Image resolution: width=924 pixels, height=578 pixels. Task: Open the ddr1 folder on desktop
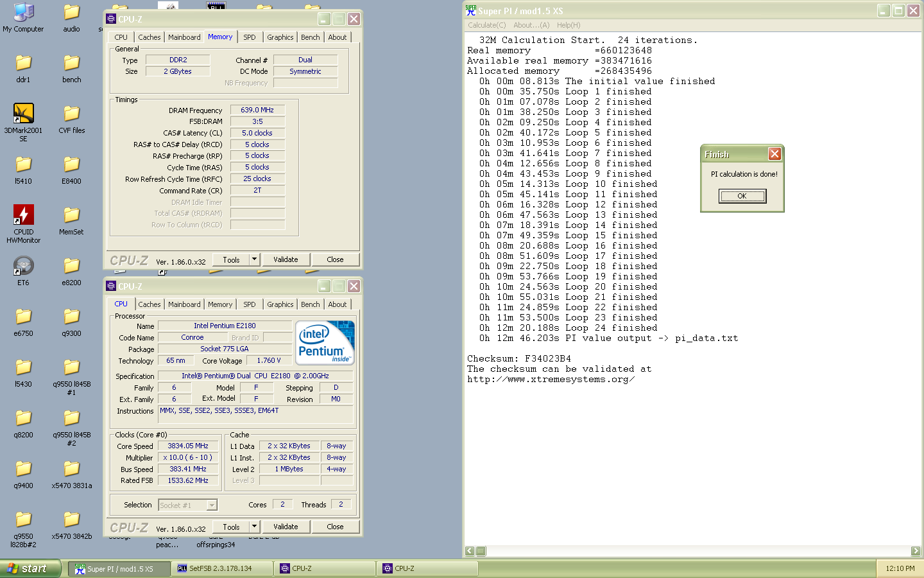click(24, 64)
